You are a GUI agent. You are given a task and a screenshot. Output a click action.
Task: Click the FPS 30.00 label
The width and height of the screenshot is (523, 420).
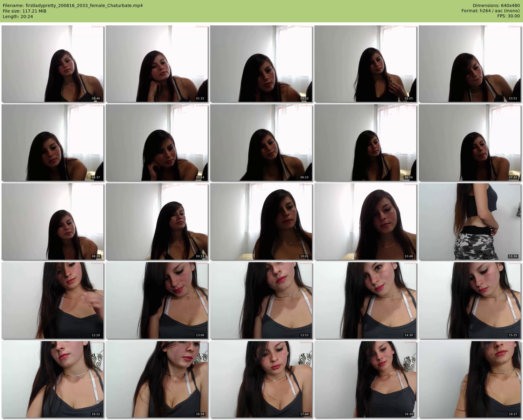click(x=508, y=16)
